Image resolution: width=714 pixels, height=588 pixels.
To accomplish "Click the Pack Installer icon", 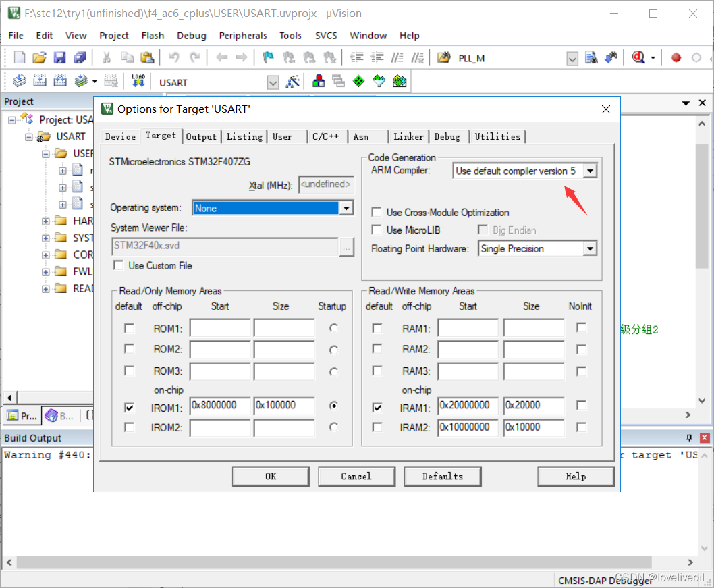I will point(400,82).
